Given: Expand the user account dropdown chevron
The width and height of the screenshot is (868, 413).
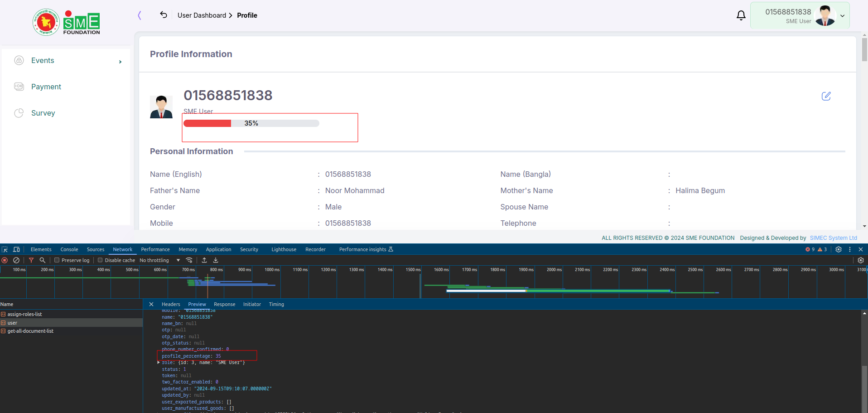Looking at the screenshot, I should [843, 16].
